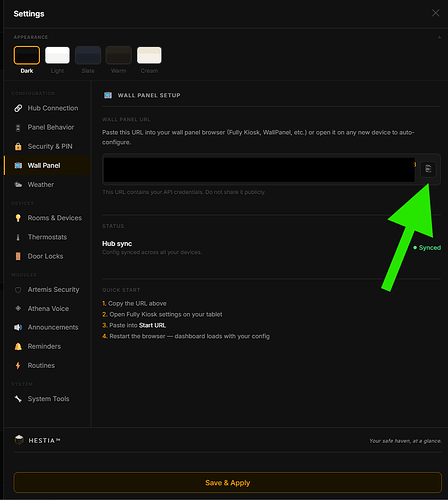
Task: Close the Settings dialog
Action: [435, 13]
